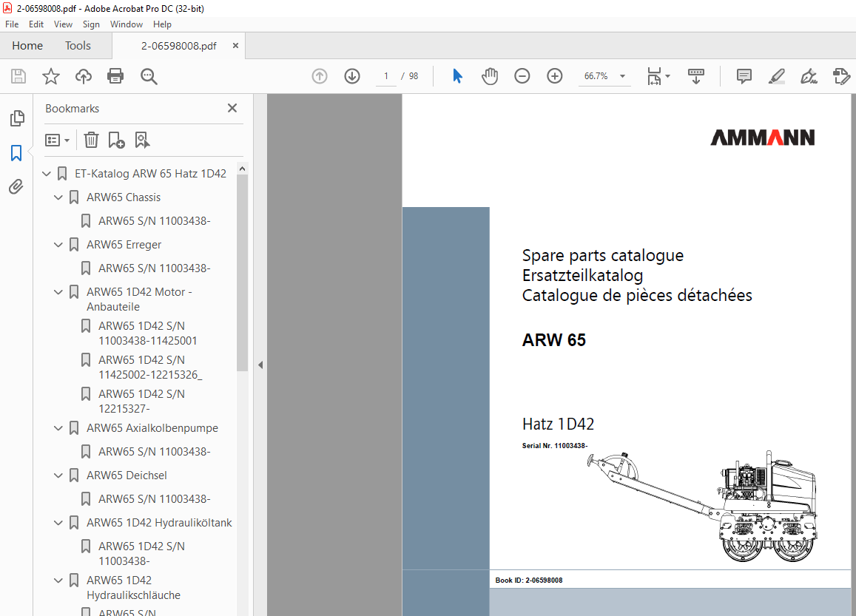
Task: Open S/N 11003438- under ARW65 Deichsel
Action: click(x=154, y=499)
